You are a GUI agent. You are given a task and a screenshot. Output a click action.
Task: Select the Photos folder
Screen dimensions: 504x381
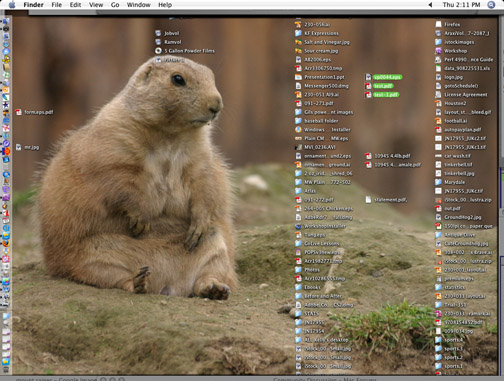click(x=298, y=270)
